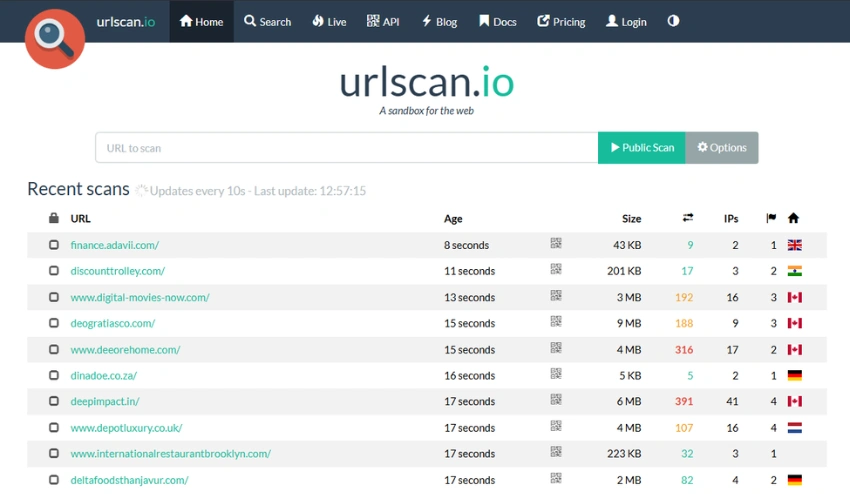This screenshot has width=850, height=494.
Task: Check the box for deepimpact.in
Action: [x=54, y=401]
